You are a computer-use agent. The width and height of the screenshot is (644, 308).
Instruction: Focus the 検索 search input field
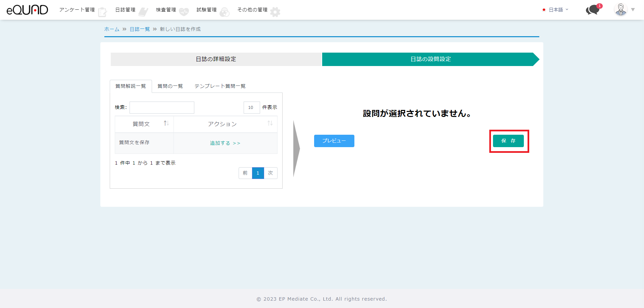[162, 108]
